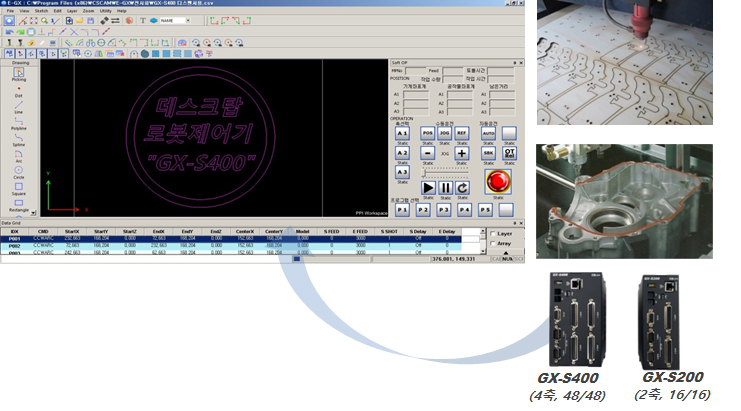This screenshot has width=741, height=411.
Task: Open the Sketch menu
Action: coord(38,10)
